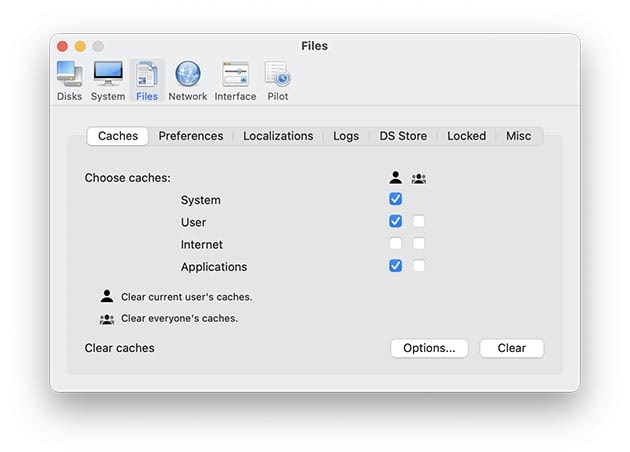
Task: Click the 'System' cache row label
Action: [200, 200]
